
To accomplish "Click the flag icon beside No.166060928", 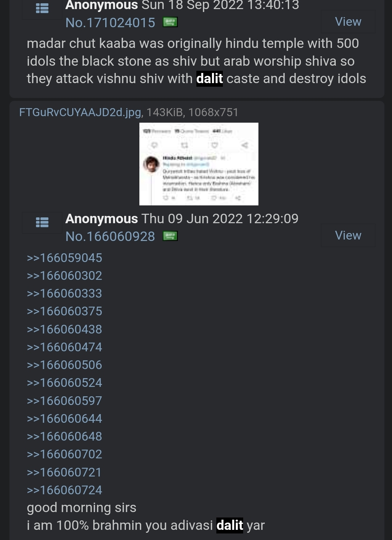I will pos(170,236).
